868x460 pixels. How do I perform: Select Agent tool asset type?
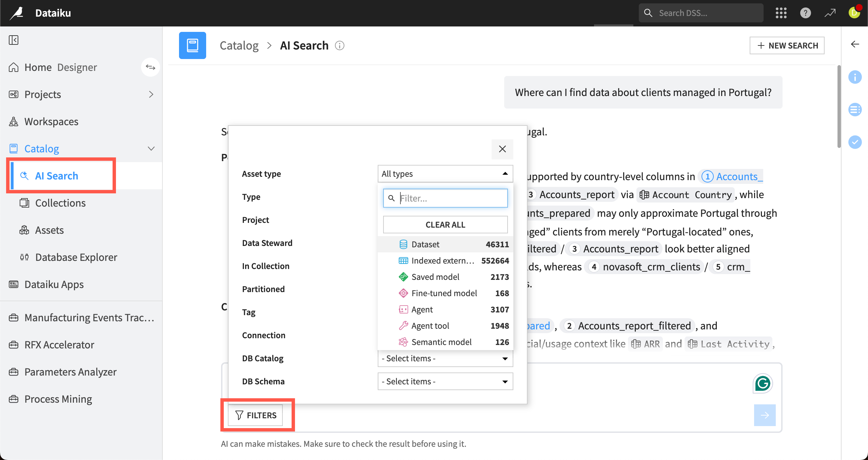point(445,326)
